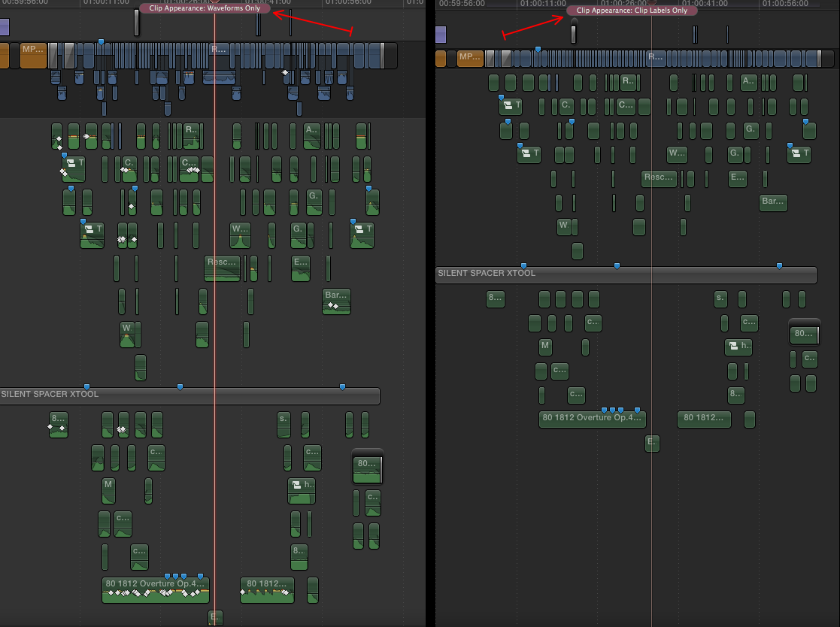Select the purple title clip in the labels-only timeline

[441, 34]
